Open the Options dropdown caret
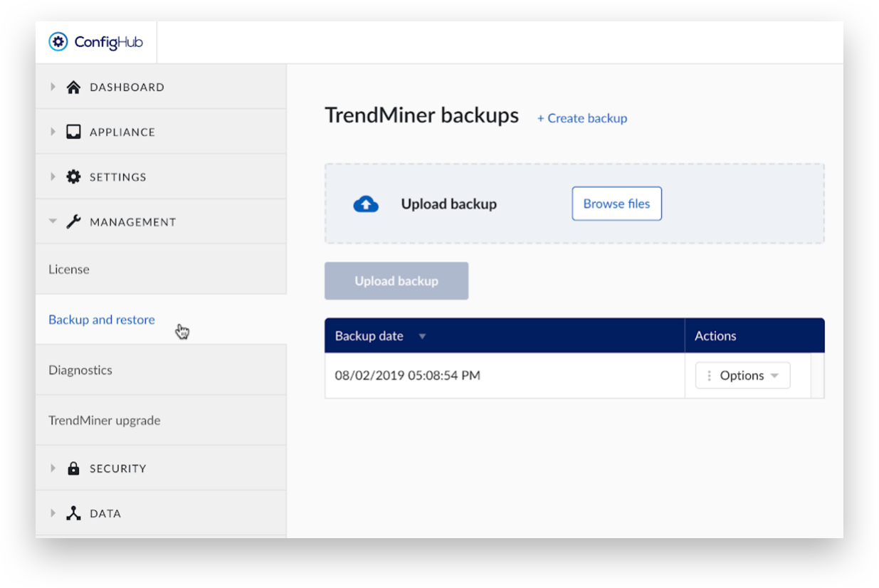Viewport: 879px width, 588px height. 774,376
